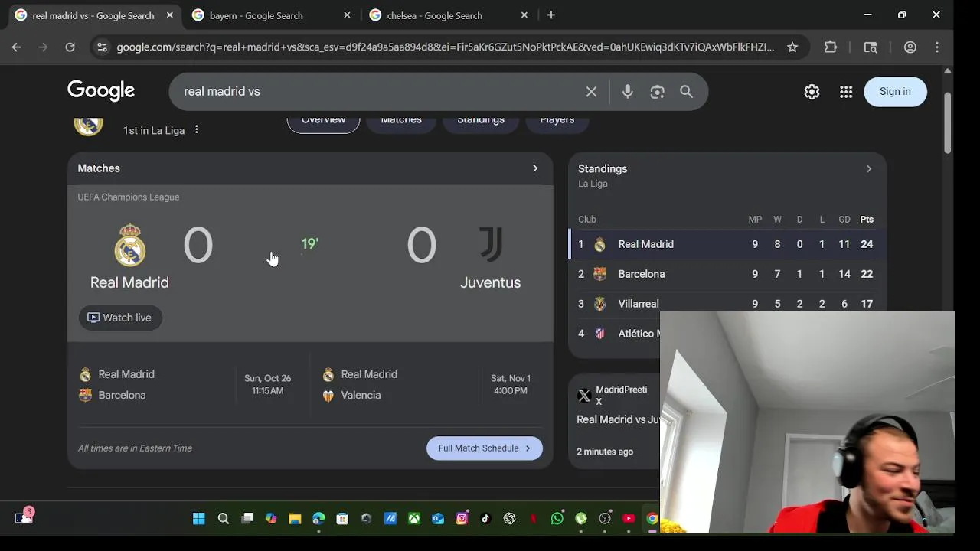Open the Chrome extensions puzzle icon
Image resolution: width=980 pixels, height=551 pixels.
[831, 47]
